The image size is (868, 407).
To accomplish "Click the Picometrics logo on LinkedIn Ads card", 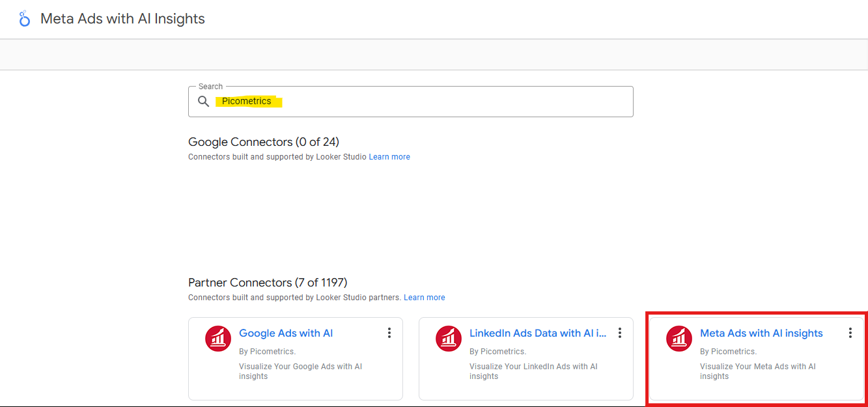I will (449, 339).
